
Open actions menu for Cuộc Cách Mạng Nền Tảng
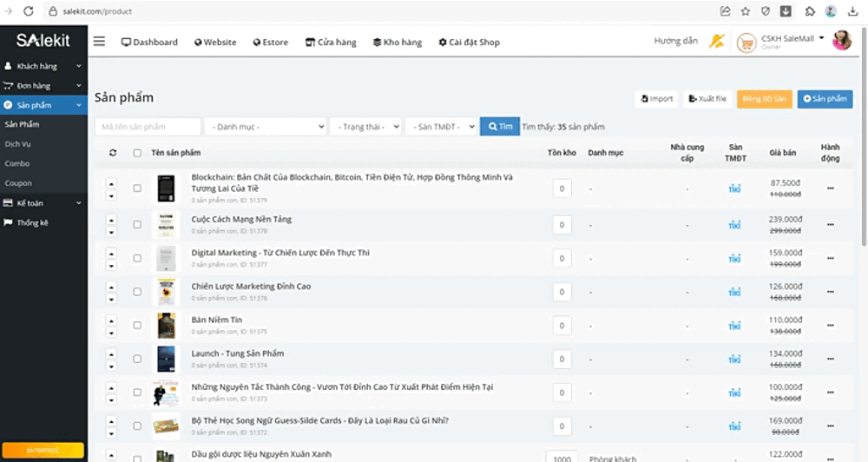point(830,224)
